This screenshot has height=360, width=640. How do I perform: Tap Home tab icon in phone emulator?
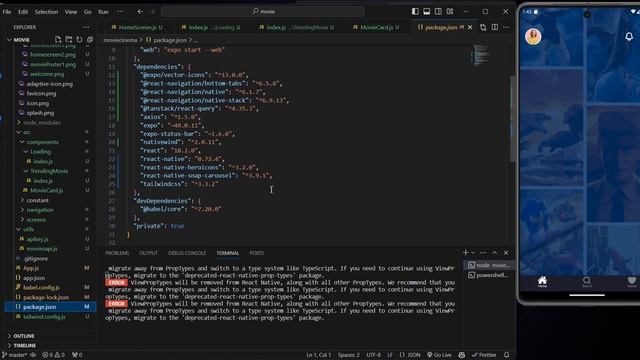click(542, 281)
